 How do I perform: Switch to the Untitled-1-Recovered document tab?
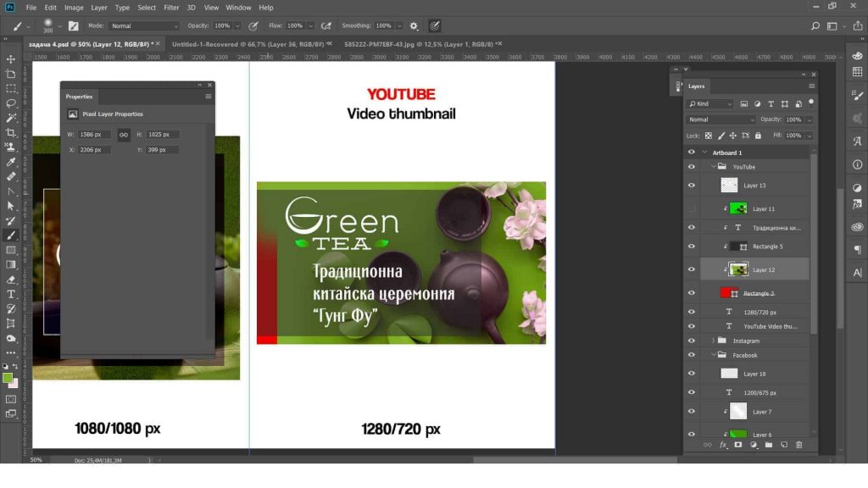pos(248,44)
